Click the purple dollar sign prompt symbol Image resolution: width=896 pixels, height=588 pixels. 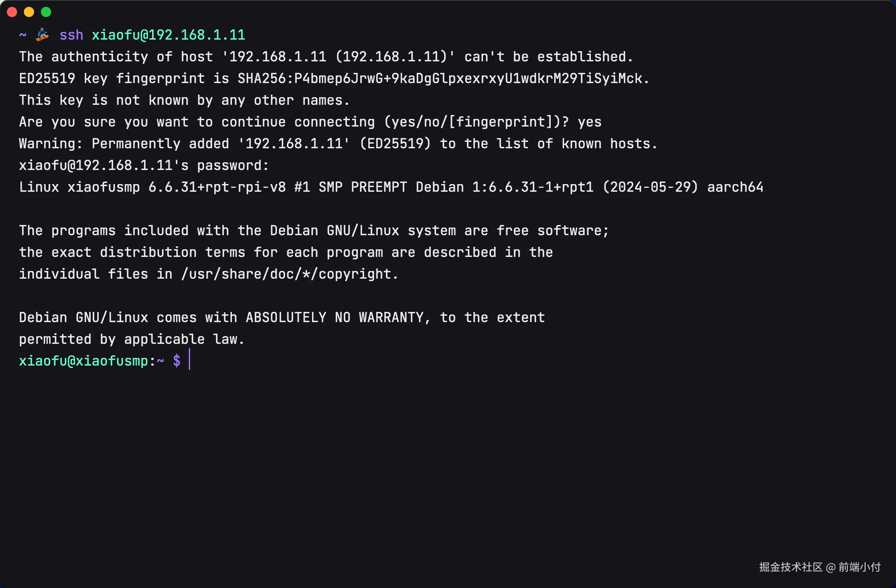coord(176,361)
